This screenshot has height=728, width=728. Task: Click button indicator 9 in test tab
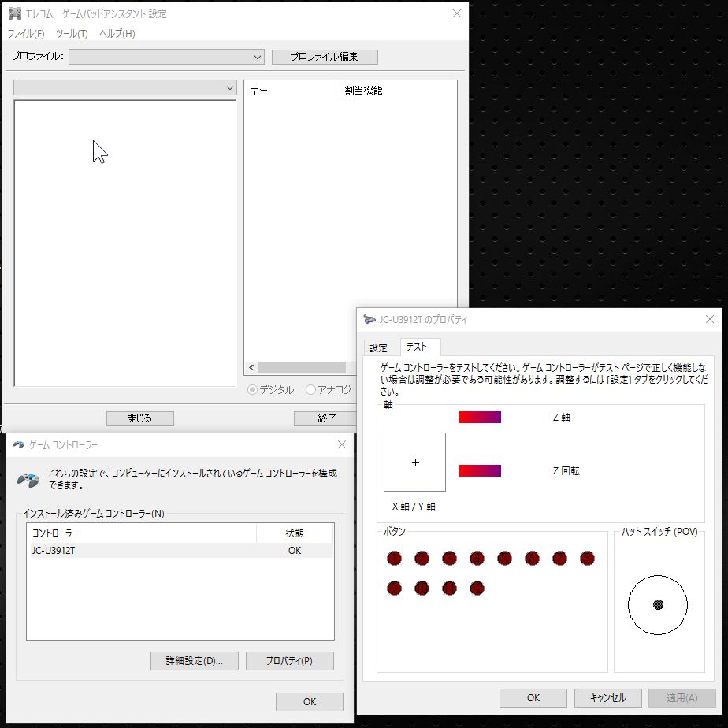point(394,589)
